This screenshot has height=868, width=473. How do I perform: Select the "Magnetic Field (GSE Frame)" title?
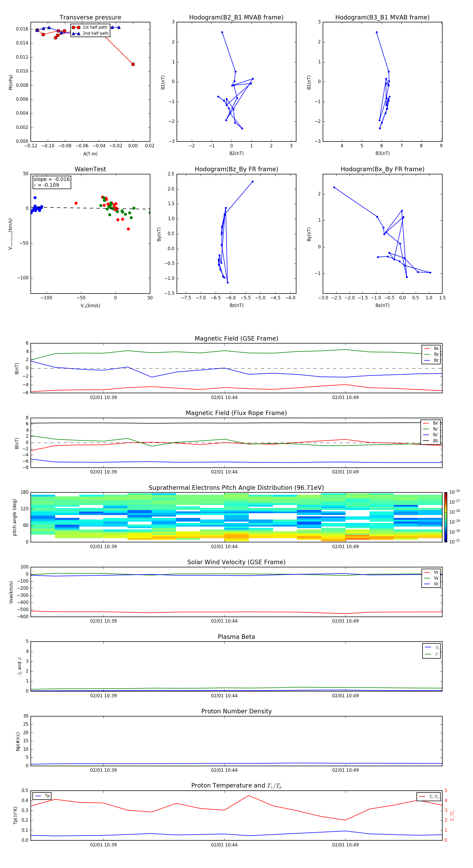tap(236, 339)
